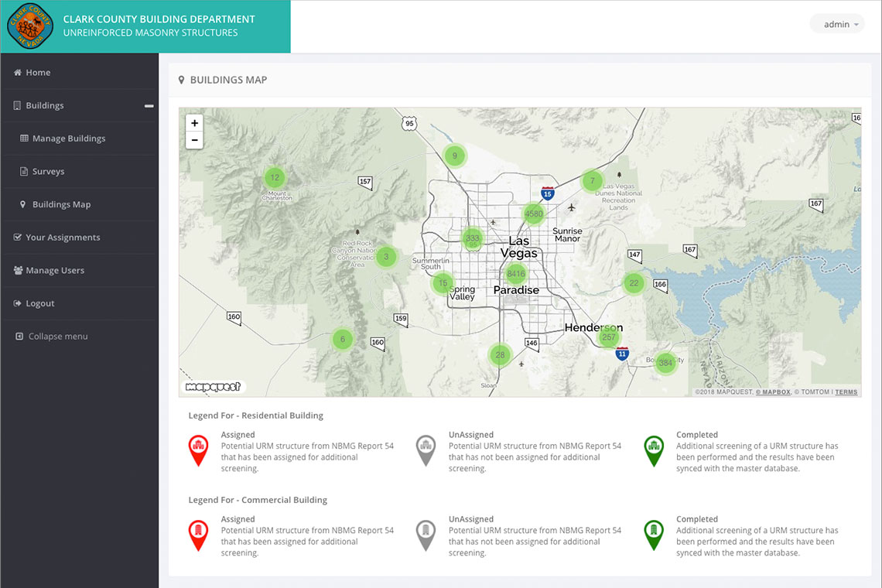This screenshot has height=588, width=882.
Task: Click the Logout arrow icon
Action: click(x=18, y=303)
